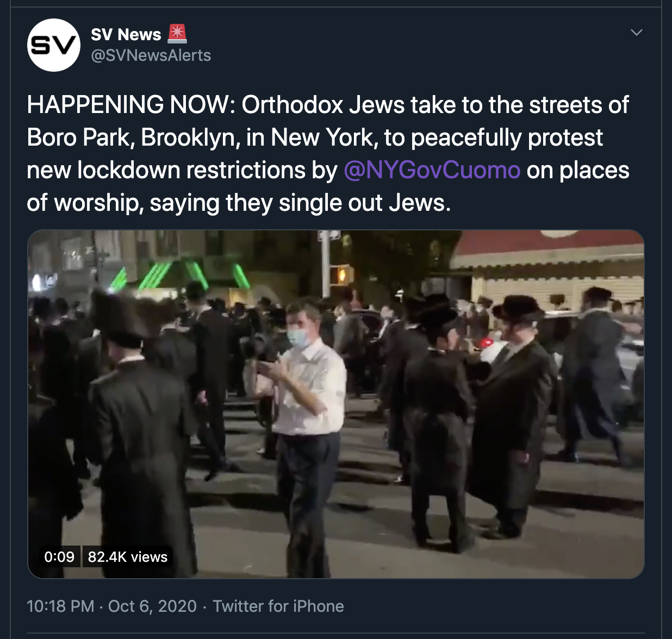Open the @SVNewsAlerts handle
Screen dimensions: 672x639
[x=151, y=55]
